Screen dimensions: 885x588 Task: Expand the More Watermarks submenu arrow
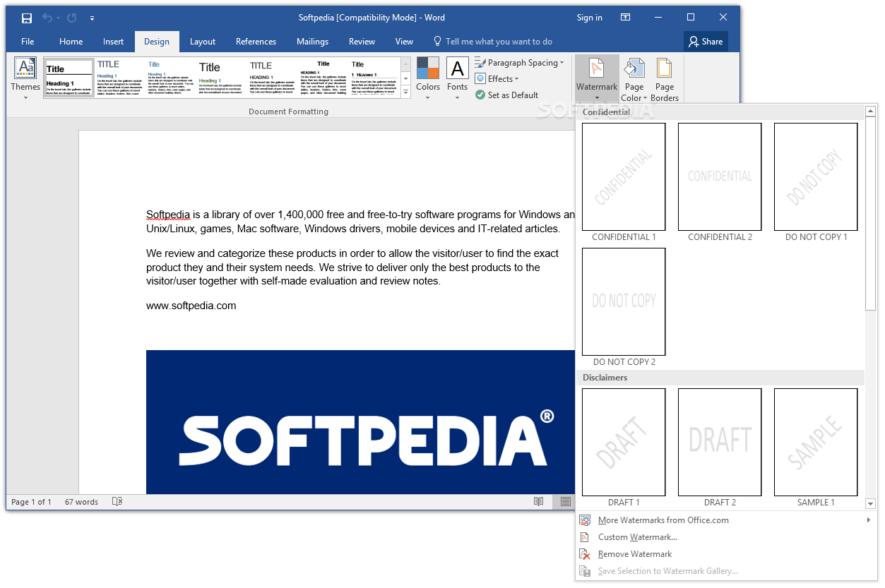pyautogui.click(x=868, y=520)
